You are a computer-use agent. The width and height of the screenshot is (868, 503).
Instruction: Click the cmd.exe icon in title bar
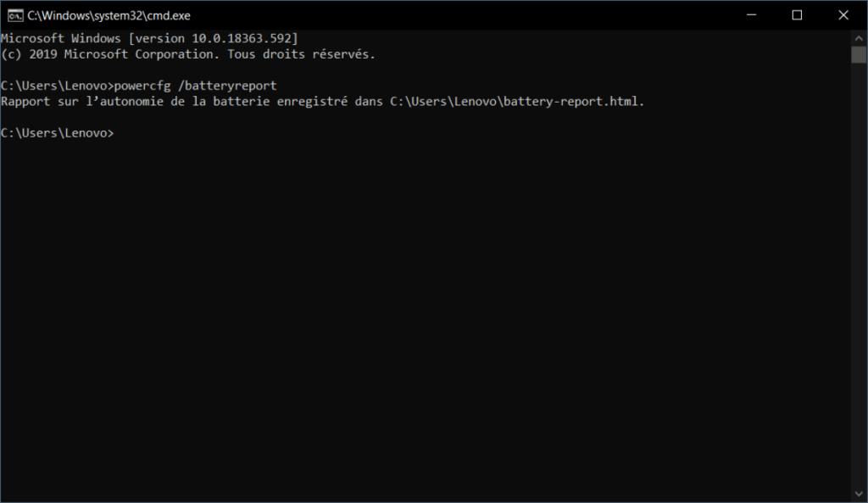pos(14,15)
